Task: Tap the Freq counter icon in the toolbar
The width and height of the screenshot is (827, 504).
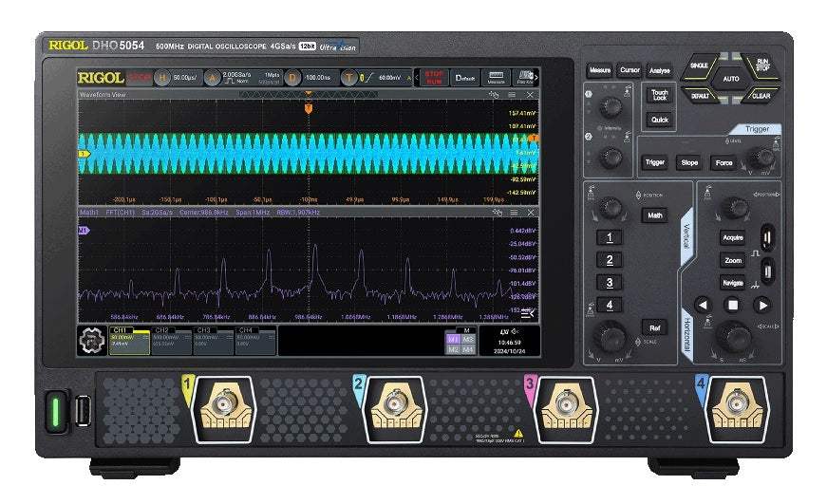Action: click(x=524, y=78)
